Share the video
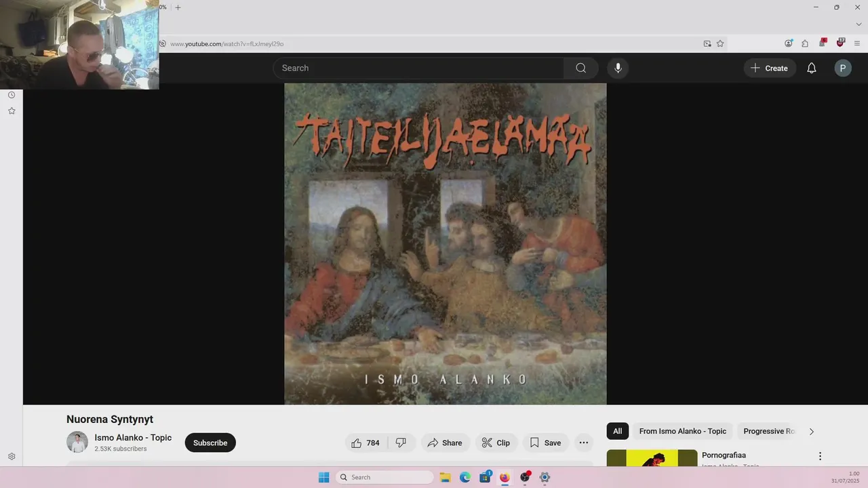868x488 pixels. (445, 443)
